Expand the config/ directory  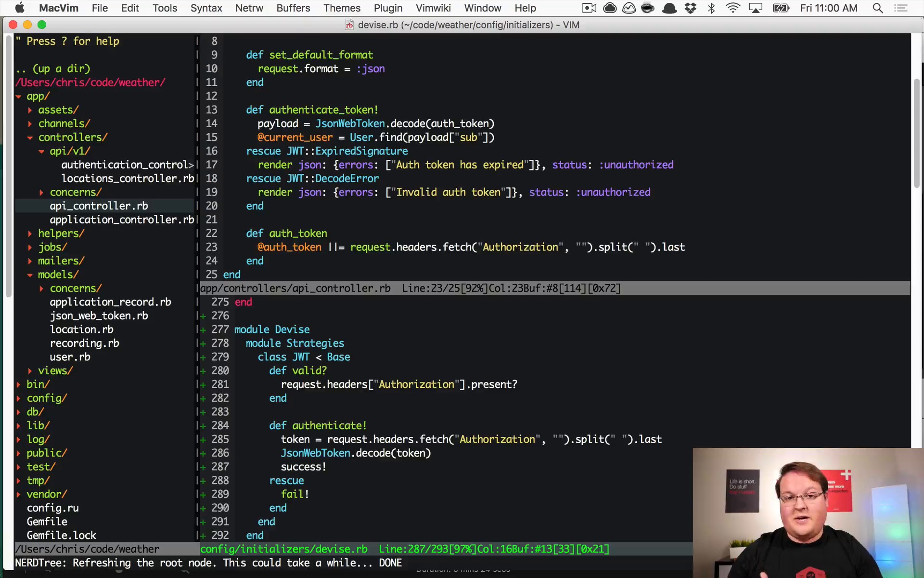pos(18,398)
